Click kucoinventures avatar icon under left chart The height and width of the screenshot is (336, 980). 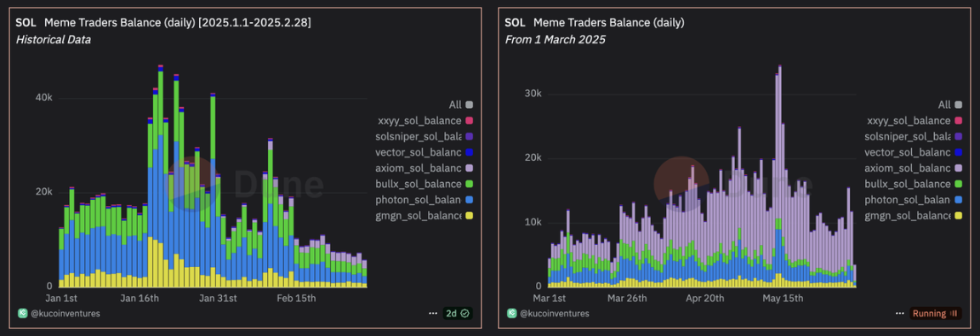(x=22, y=314)
